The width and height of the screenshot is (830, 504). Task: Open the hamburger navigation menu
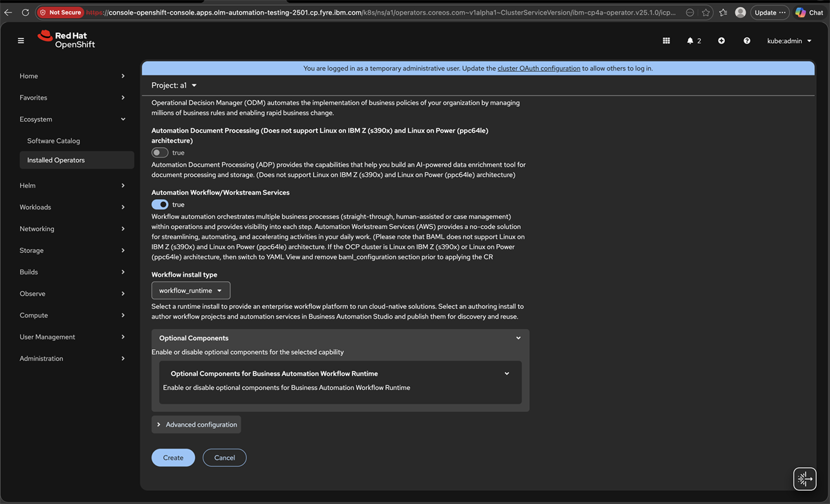[x=21, y=41]
